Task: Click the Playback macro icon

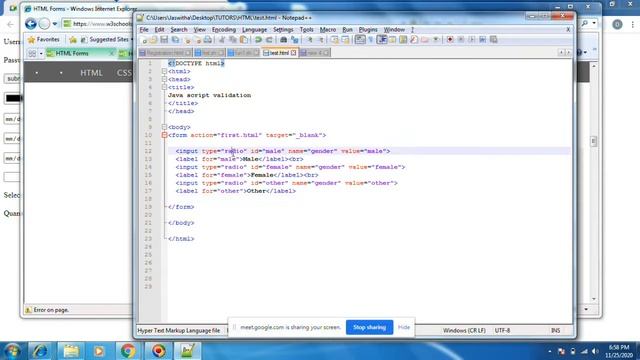Action: point(472,40)
